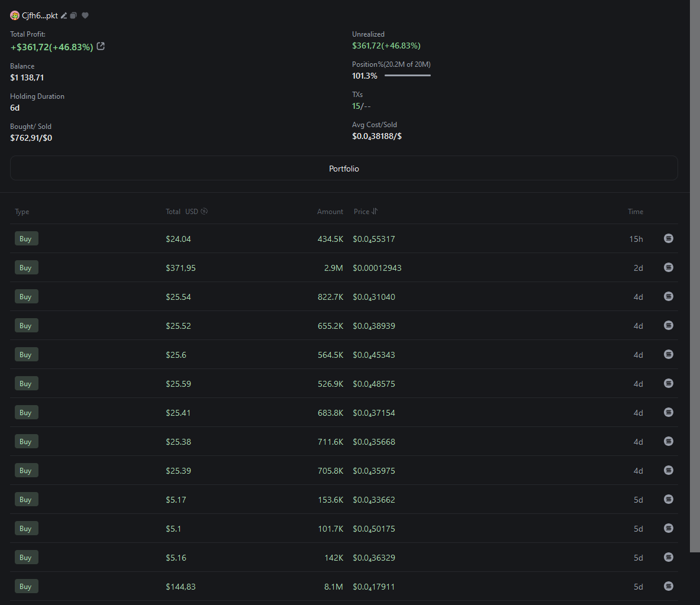Click the Type column header
The height and width of the screenshot is (605, 700).
click(x=22, y=212)
